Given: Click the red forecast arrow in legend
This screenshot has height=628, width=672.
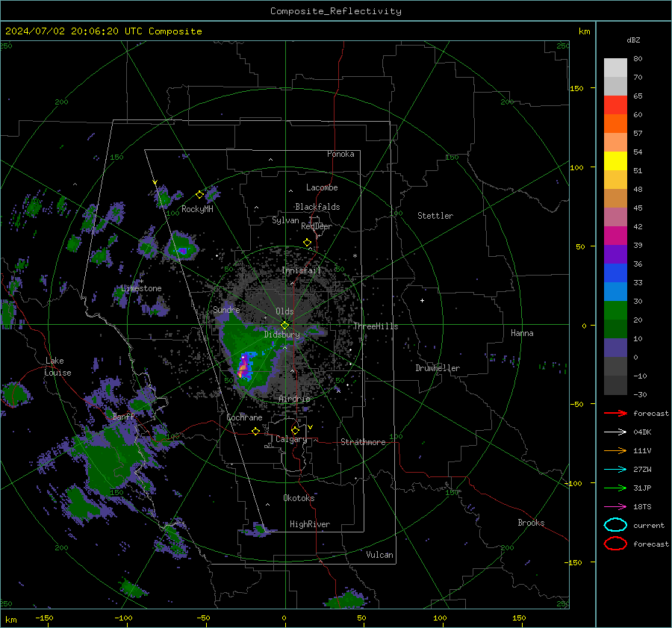Looking at the screenshot, I should (x=615, y=413).
